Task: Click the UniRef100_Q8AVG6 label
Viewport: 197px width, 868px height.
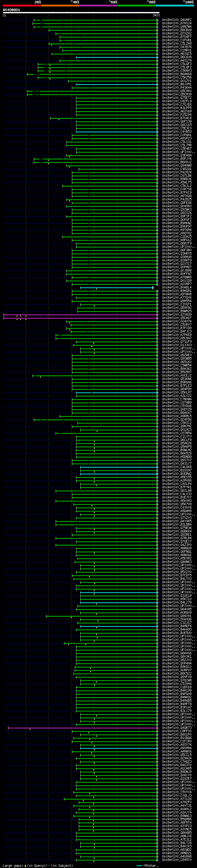Action: coord(177,653)
